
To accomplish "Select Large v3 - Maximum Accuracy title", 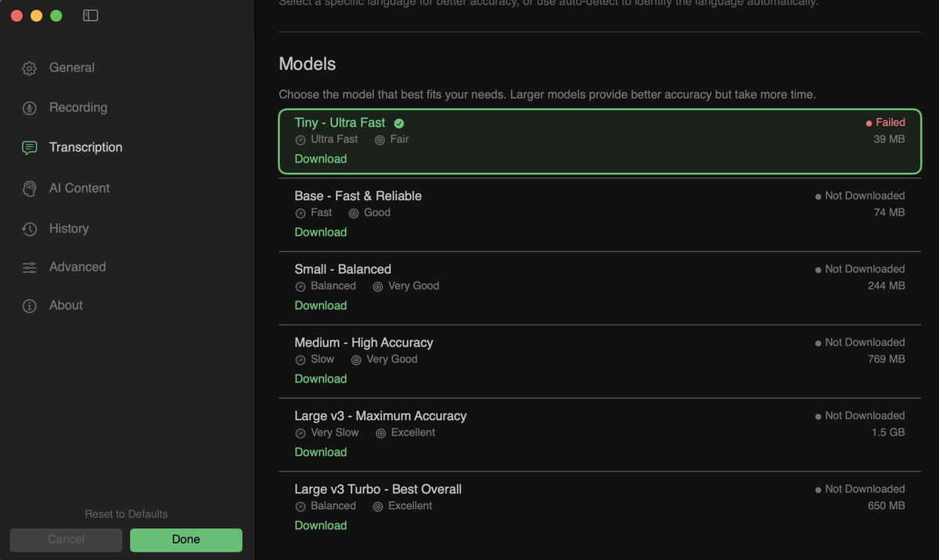I will click(380, 416).
